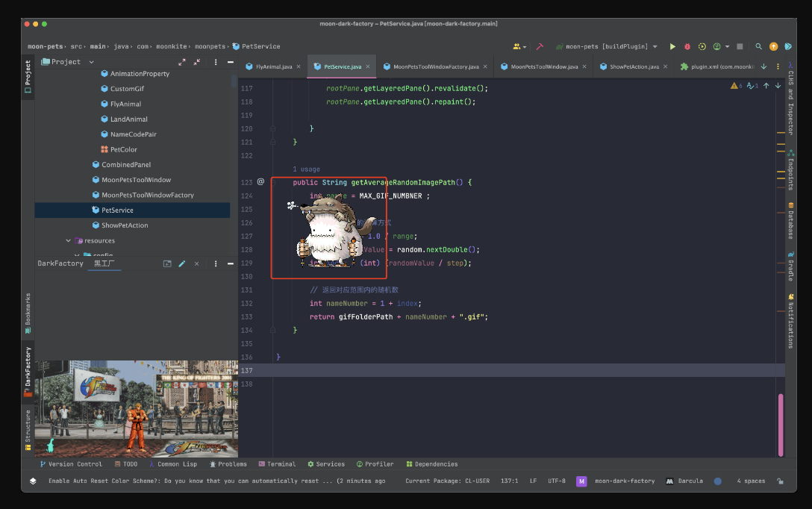Image resolution: width=812 pixels, height=509 pixels.
Task: Toggle the Database tool window on right sidebar
Action: click(x=790, y=221)
